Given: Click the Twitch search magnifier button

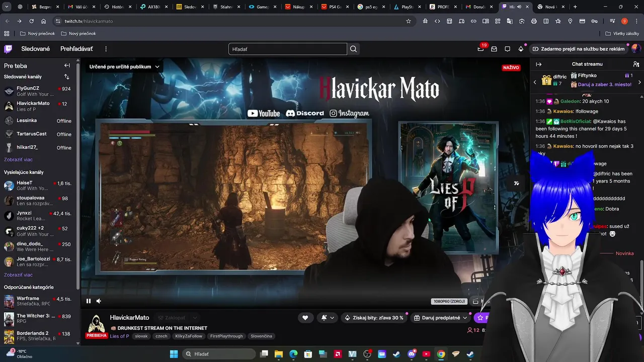Looking at the screenshot, I should pos(353,49).
